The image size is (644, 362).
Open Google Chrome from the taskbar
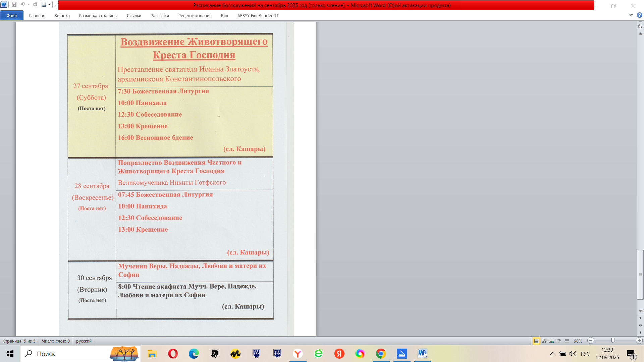(x=381, y=354)
